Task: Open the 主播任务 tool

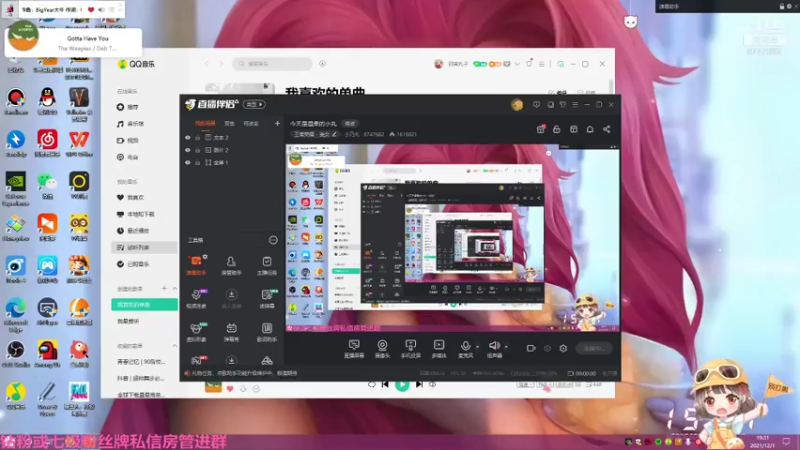Action: [x=266, y=265]
